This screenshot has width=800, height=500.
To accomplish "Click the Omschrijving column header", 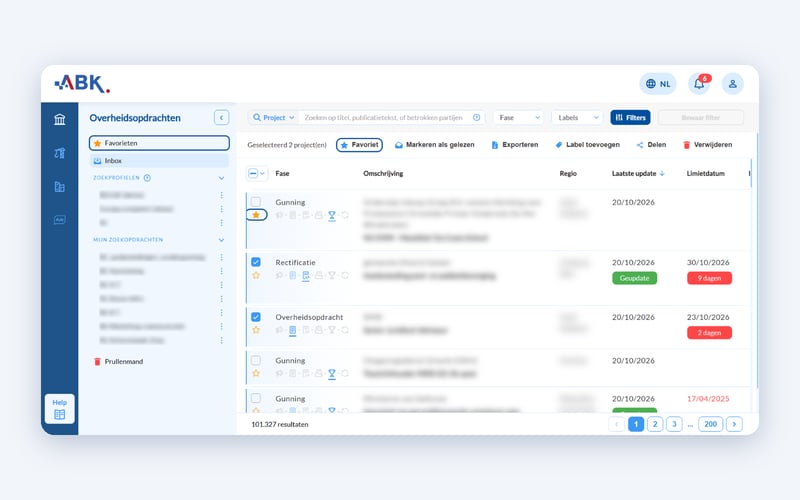I will point(383,173).
